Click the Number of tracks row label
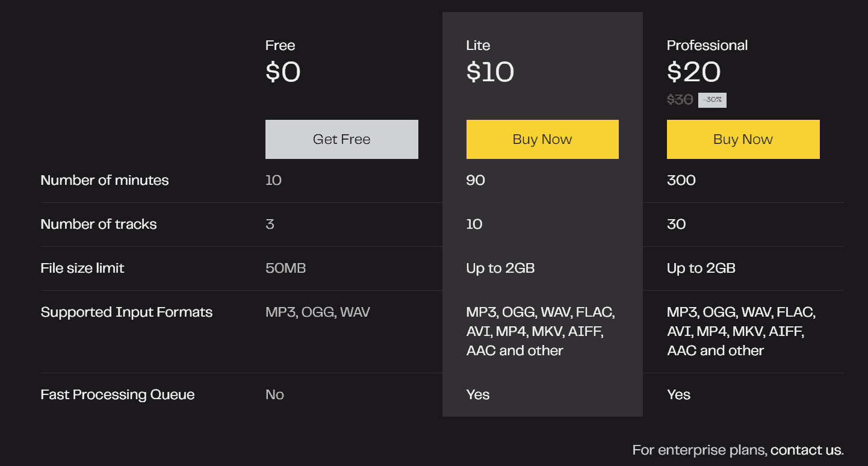 pos(99,224)
